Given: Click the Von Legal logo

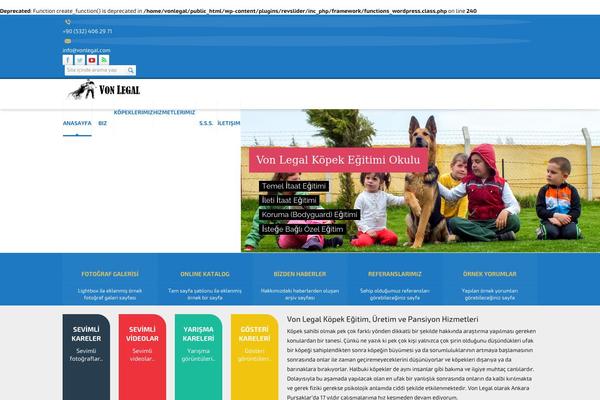Looking at the screenshot, I should coord(104,90).
